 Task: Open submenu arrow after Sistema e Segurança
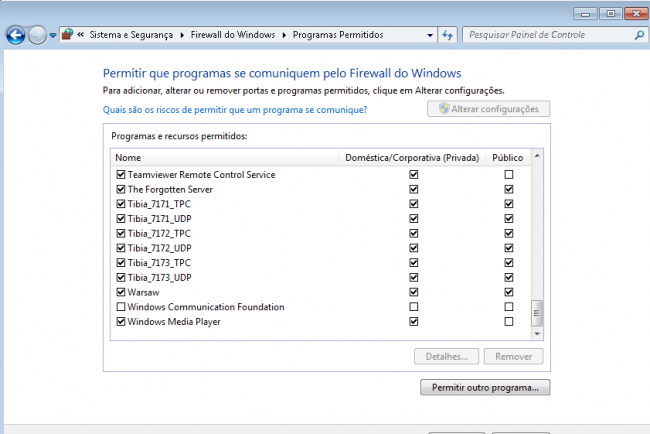(x=182, y=35)
